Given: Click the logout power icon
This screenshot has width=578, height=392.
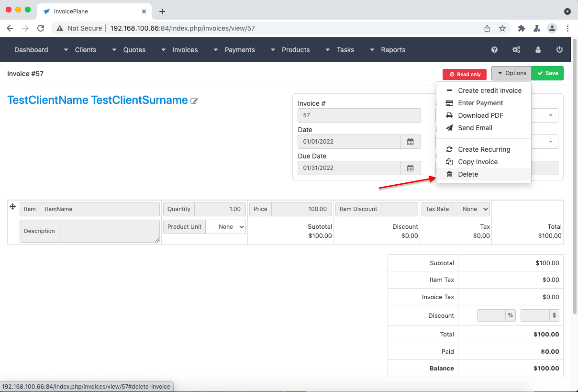Looking at the screenshot, I should [559, 50].
